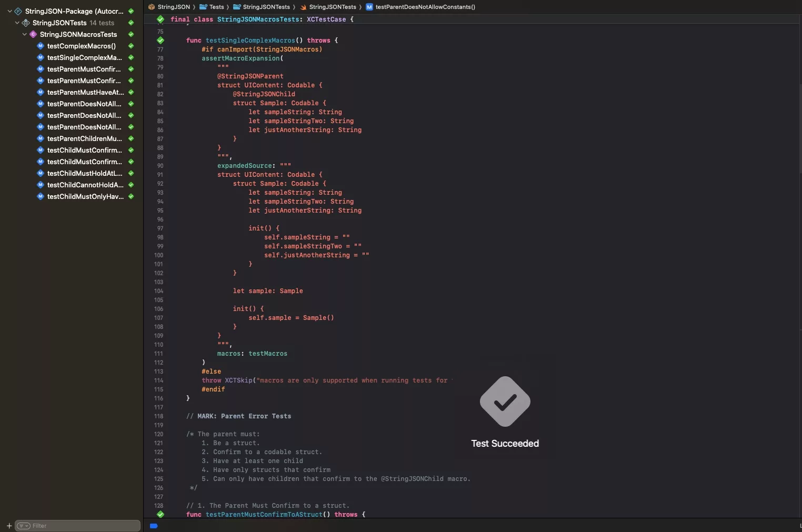Image resolution: width=802 pixels, height=532 pixels.
Task: Click XCTestCase in the class declaration
Action: point(326,19)
